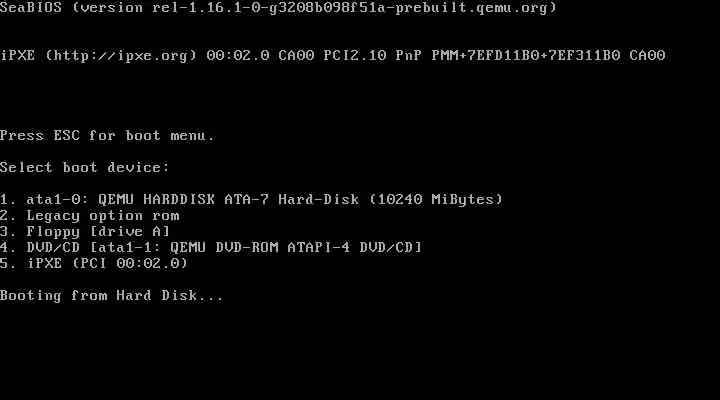Click the 'PCI2.10 PnP' text in iPXE line

coord(372,56)
